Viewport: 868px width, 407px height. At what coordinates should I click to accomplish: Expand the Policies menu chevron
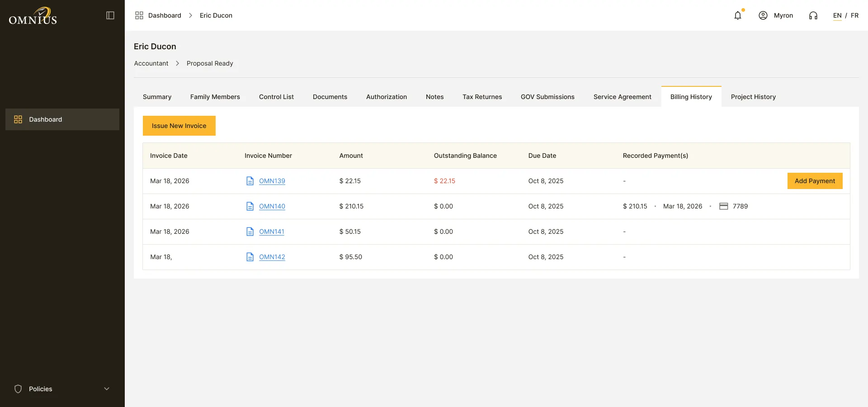[x=107, y=389]
